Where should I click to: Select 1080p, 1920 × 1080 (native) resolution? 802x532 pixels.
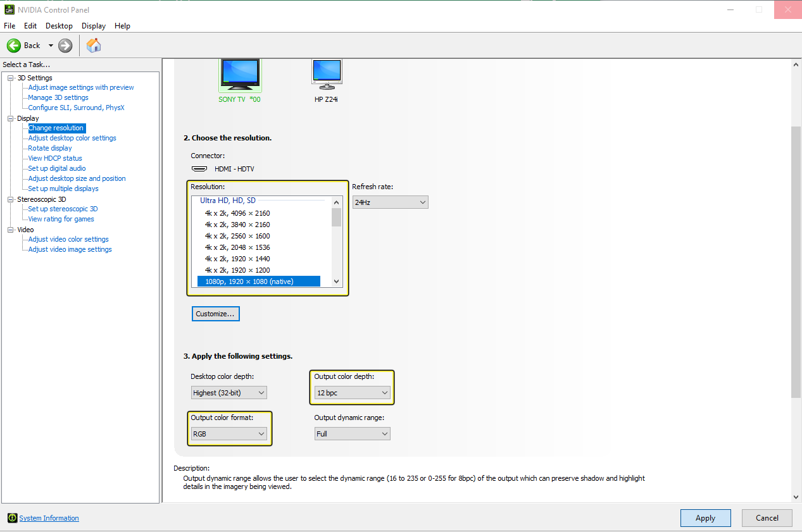pos(258,281)
